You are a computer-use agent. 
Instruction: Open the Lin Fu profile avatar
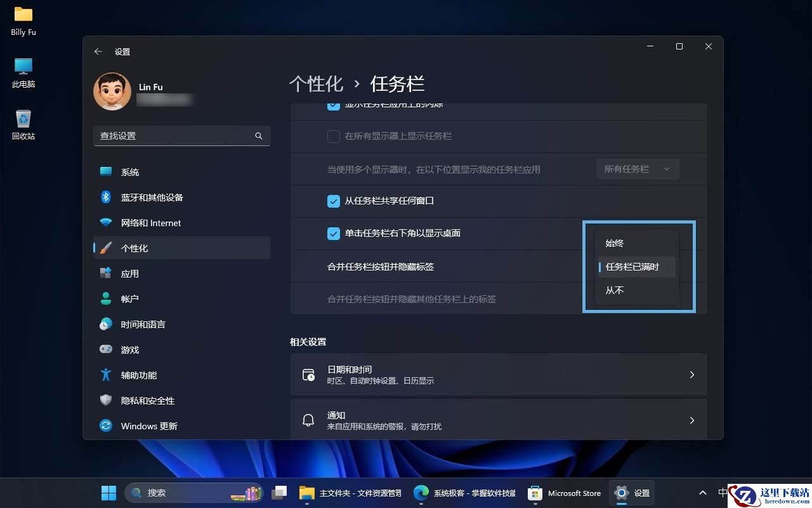click(112, 91)
